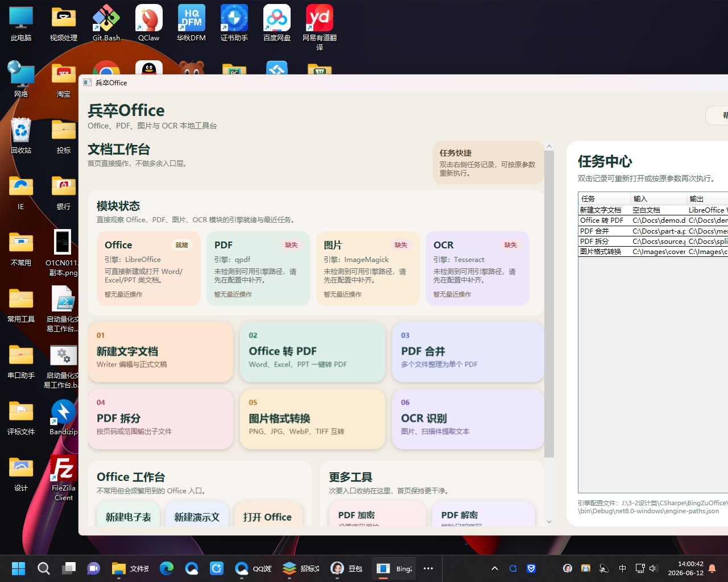Select the Office module status card
This screenshot has height=582, width=728.
(148, 268)
